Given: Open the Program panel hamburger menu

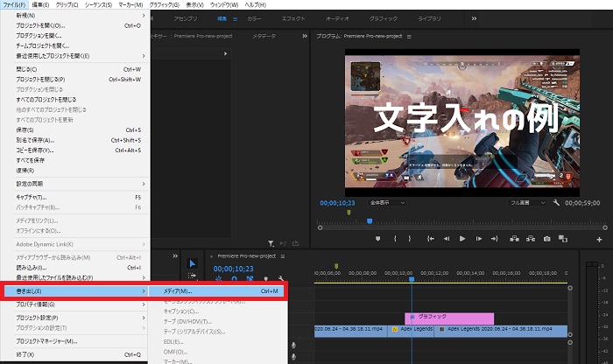Looking at the screenshot, I should point(409,37).
